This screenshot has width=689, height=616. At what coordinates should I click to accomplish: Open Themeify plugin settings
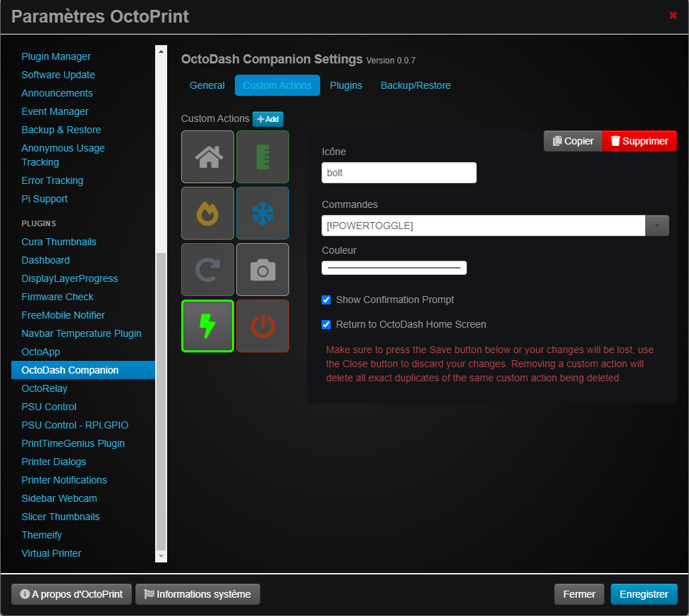pos(42,535)
